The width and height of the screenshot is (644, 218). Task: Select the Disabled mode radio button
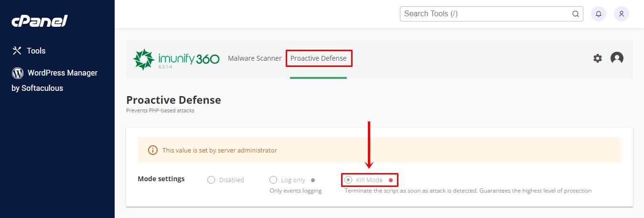(211, 180)
